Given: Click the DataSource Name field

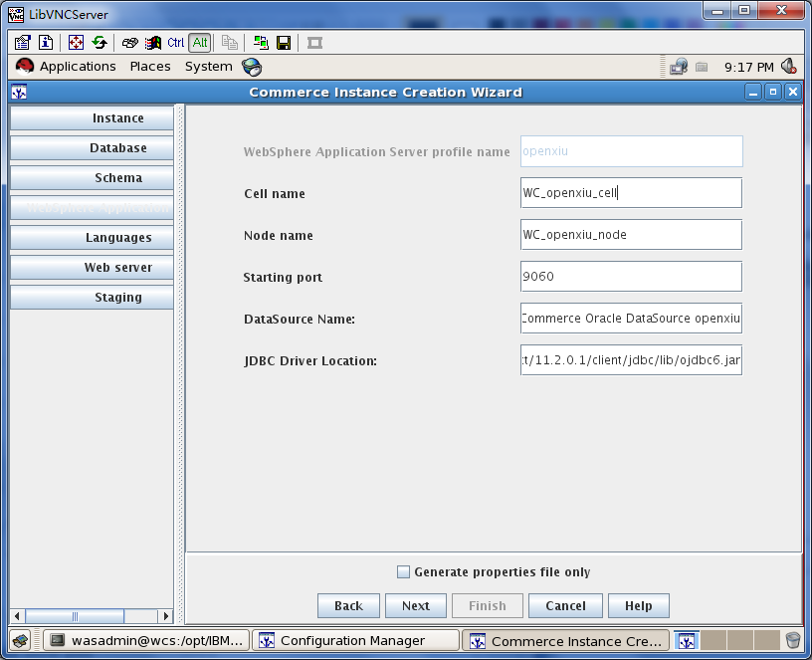Looking at the screenshot, I should pos(631,319).
